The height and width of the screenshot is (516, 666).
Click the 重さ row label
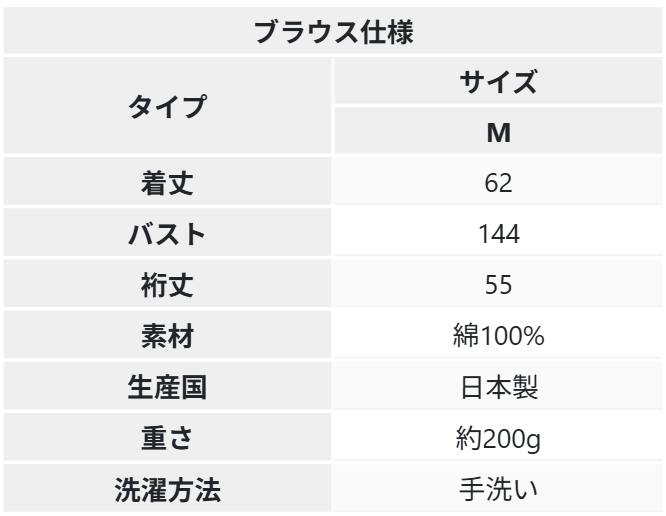pyautogui.click(x=167, y=437)
